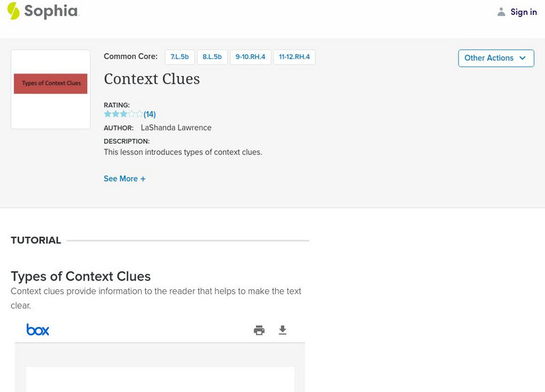Open the 9-10.RH.4 standard tag
The image size is (545, 392).
pyautogui.click(x=250, y=57)
